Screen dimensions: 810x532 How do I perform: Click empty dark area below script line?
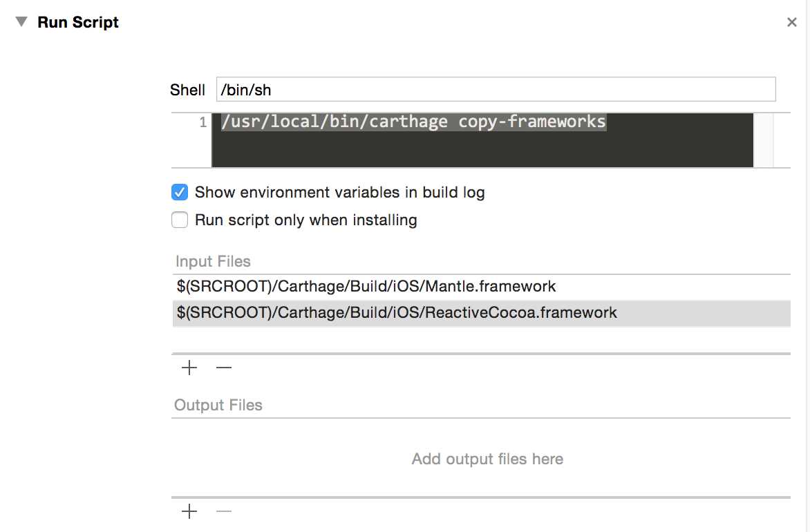pyautogui.click(x=482, y=150)
